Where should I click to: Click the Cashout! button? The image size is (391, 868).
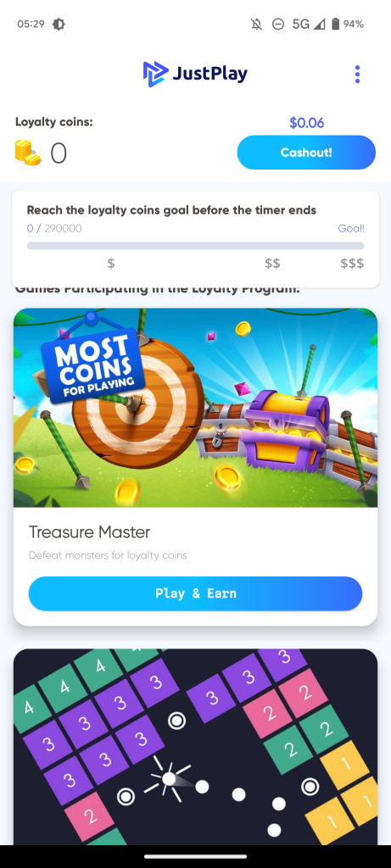coord(306,153)
